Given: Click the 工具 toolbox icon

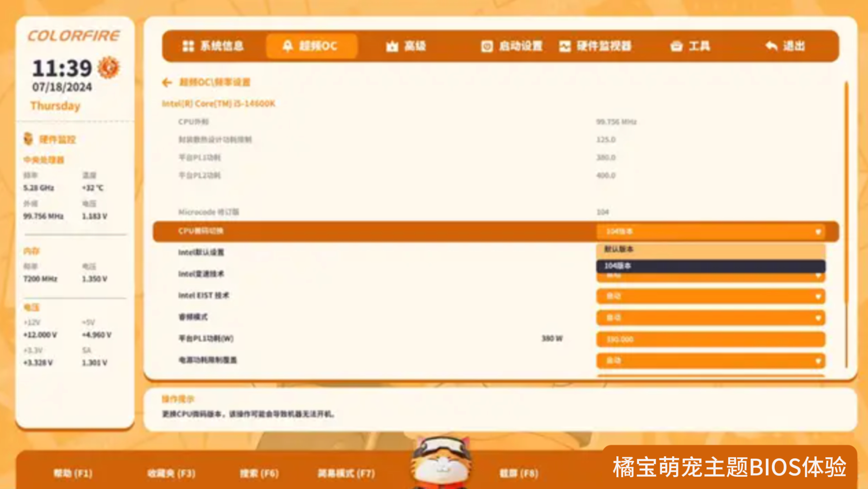Looking at the screenshot, I should pyautogui.click(x=676, y=46).
